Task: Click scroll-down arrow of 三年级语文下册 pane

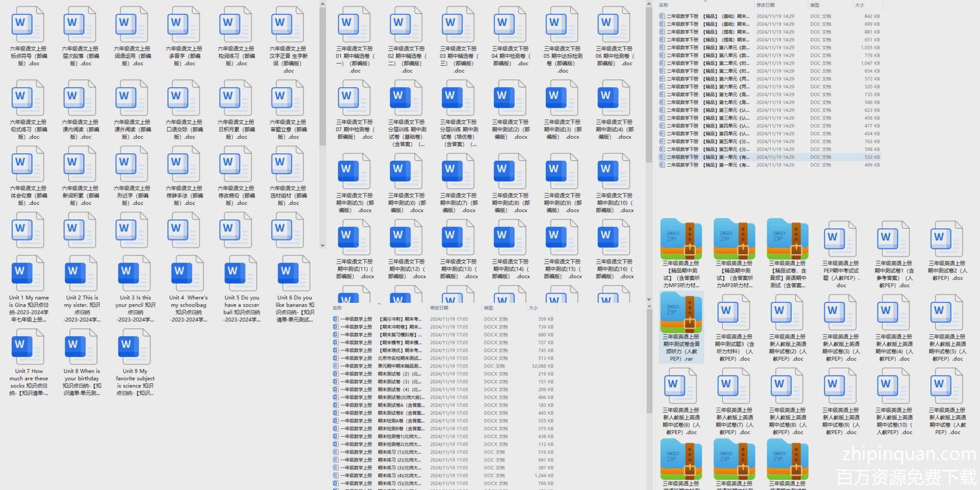Action: [x=649, y=299]
